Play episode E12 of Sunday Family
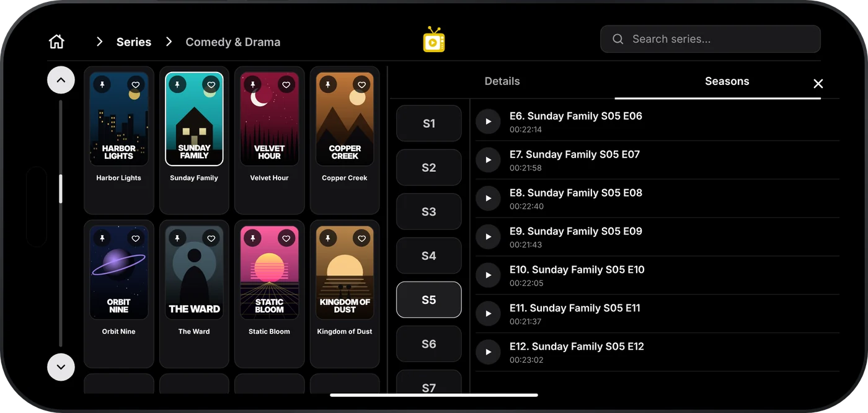Image resolution: width=868 pixels, height=413 pixels. tap(488, 352)
